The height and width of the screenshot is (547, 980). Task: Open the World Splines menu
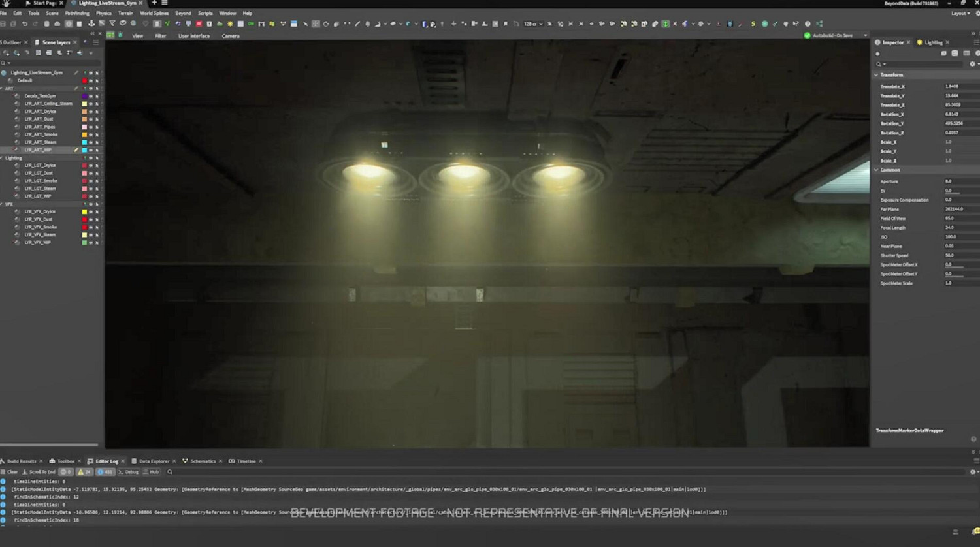[x=154, y=13]
